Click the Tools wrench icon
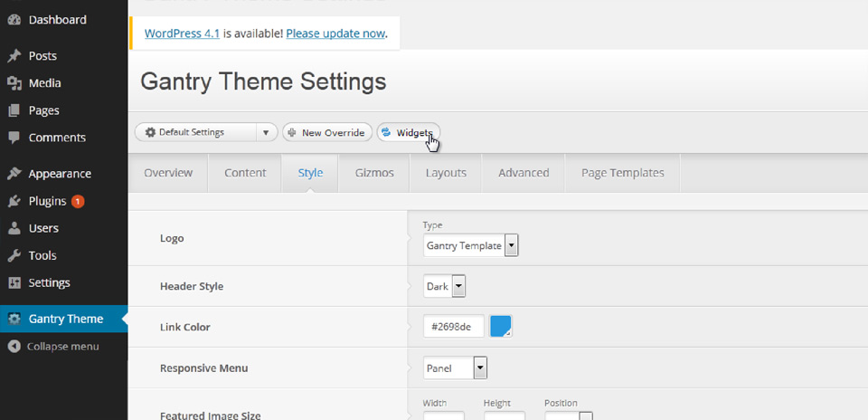This screenshot has height=420, width=868. (x=14, y=255)
